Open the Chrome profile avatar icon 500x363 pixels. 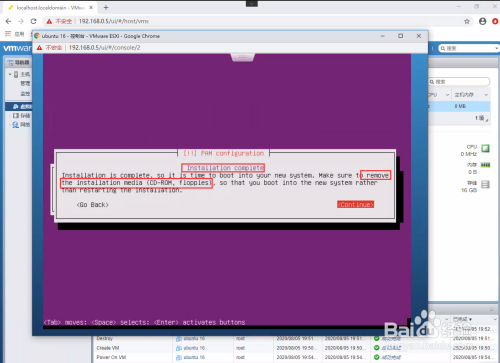[482, 21]
